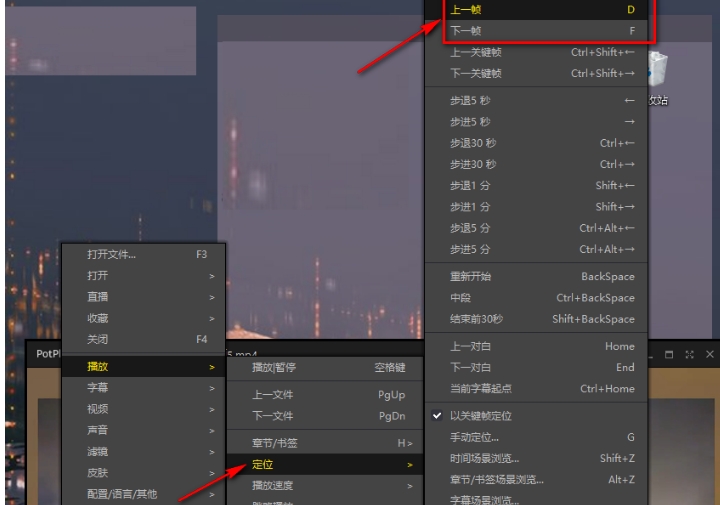Viewport: 720px width, 505px height.
Task: Select 步进1 分 entry
Action: [536, 207]
